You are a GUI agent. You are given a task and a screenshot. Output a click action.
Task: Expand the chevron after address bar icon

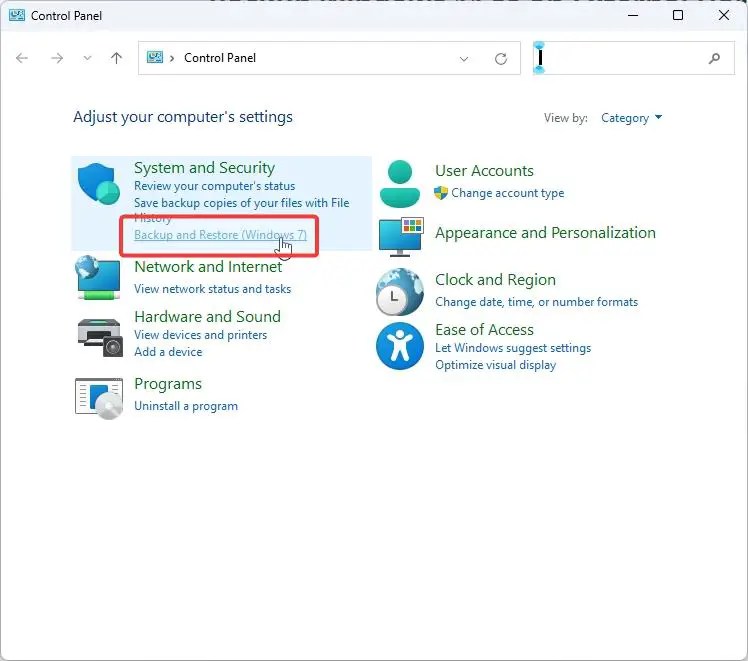click(x=172, y=58)
